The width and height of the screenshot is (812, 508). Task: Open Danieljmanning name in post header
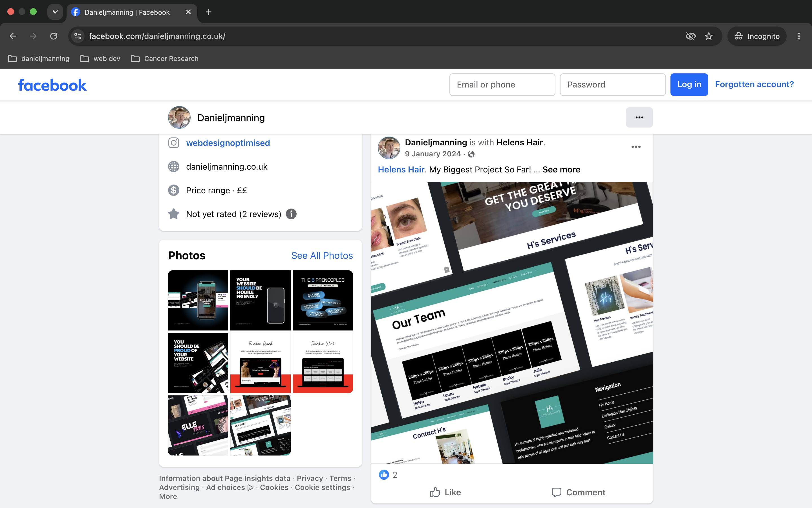click(x=436, y=143)
